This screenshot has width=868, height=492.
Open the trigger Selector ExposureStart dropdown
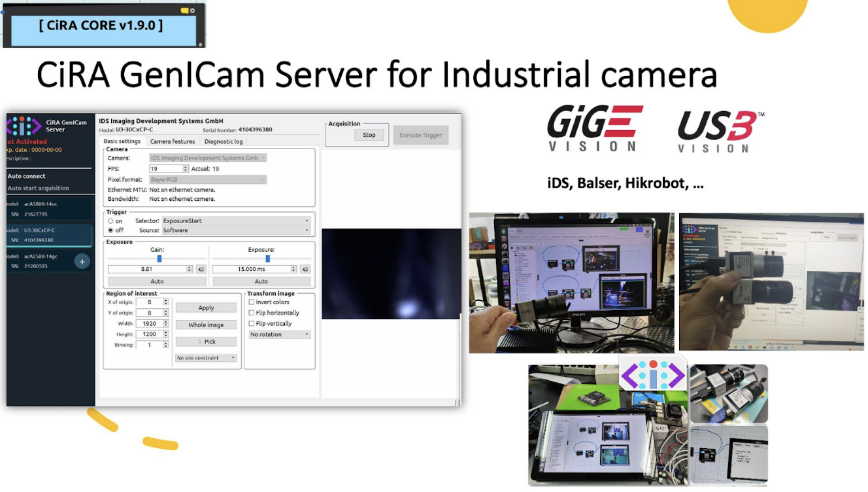236,221
